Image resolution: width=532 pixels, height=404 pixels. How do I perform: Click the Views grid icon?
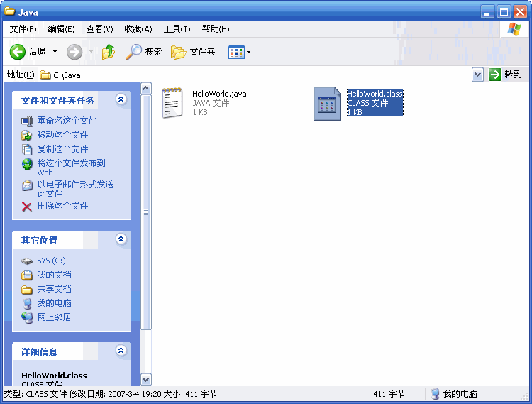(236, 52)
